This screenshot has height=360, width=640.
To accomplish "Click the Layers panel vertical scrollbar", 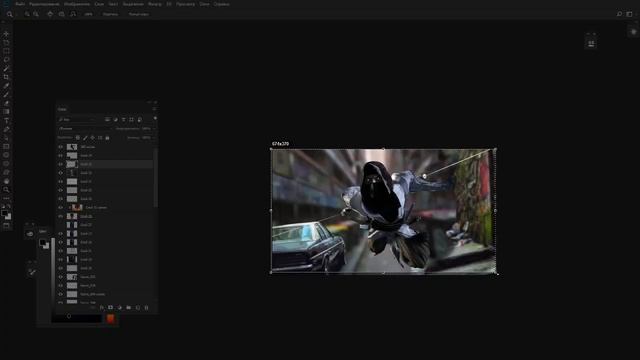I will coord(156,178).
